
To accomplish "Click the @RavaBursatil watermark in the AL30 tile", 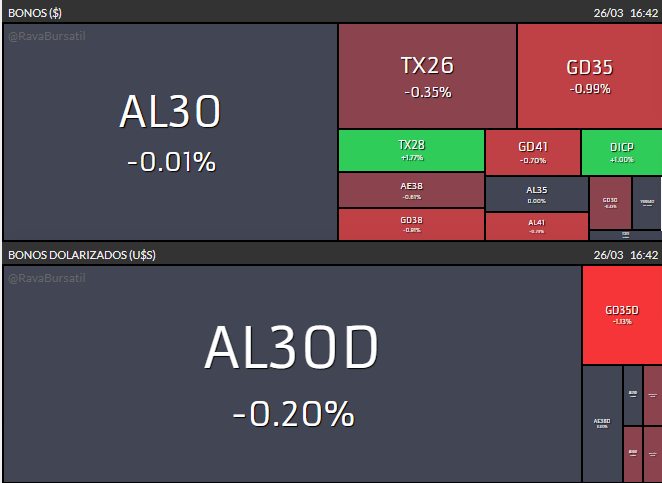I will 46,36.
